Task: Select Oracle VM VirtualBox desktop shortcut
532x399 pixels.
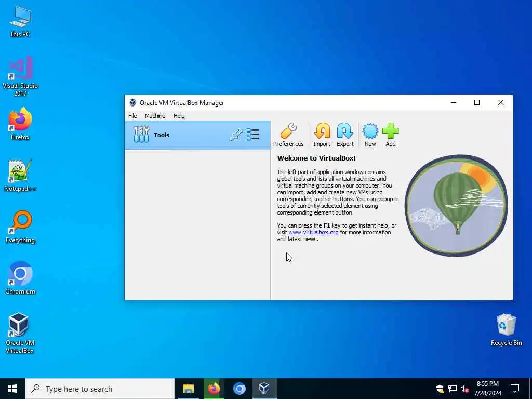Action: pos(20,333)
